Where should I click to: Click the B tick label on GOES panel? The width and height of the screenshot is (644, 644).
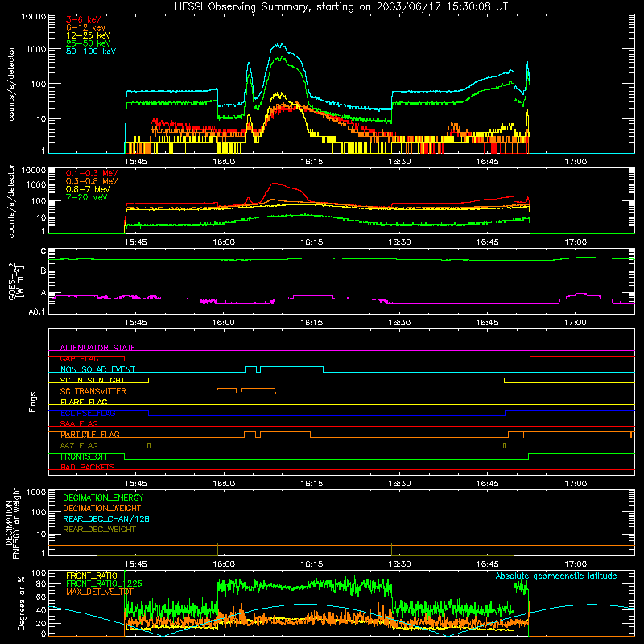[x=43, y=270]
